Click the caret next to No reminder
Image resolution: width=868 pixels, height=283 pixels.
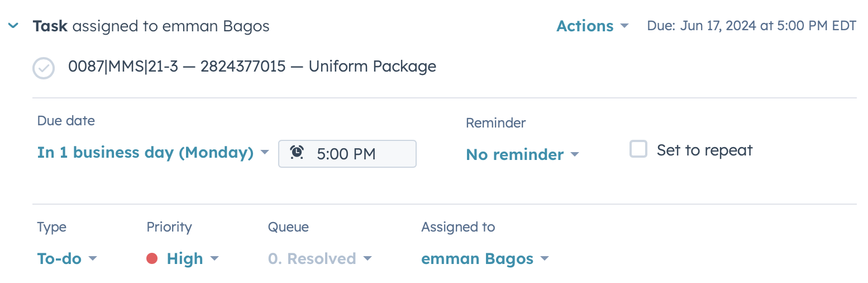[574, 155]
